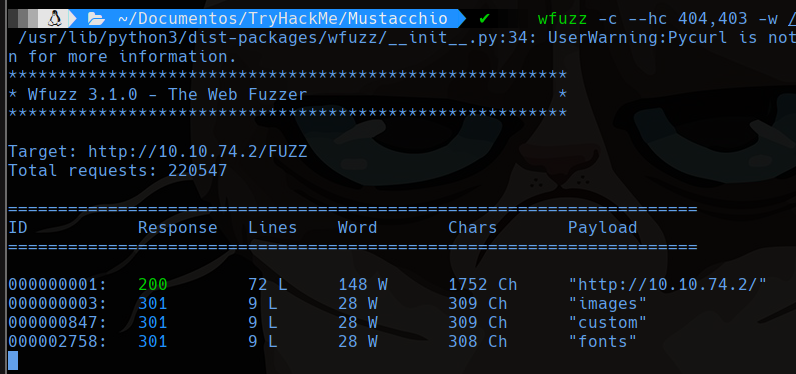The width and height of the screenshot is (796, 374).
Task: Click the Linux penguin icon in prompt
Action: tap(55, 19)
